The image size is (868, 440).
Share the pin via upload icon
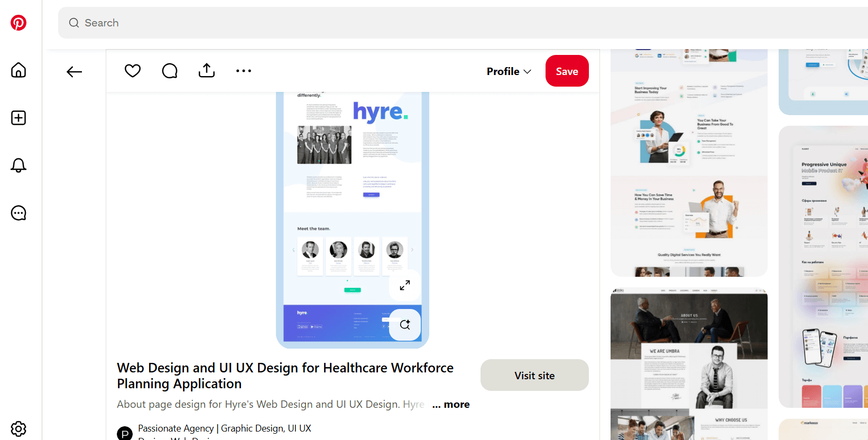click(207, 71)
